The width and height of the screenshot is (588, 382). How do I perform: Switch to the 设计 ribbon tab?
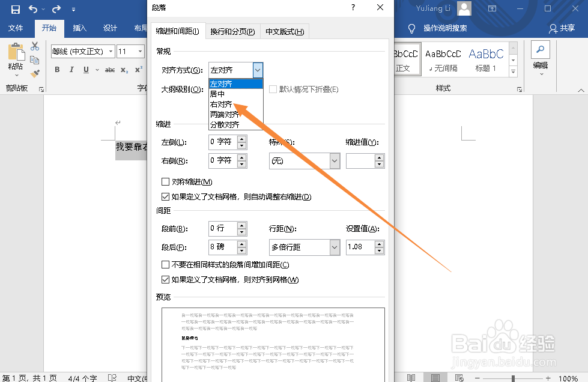[x=111, y=28]
